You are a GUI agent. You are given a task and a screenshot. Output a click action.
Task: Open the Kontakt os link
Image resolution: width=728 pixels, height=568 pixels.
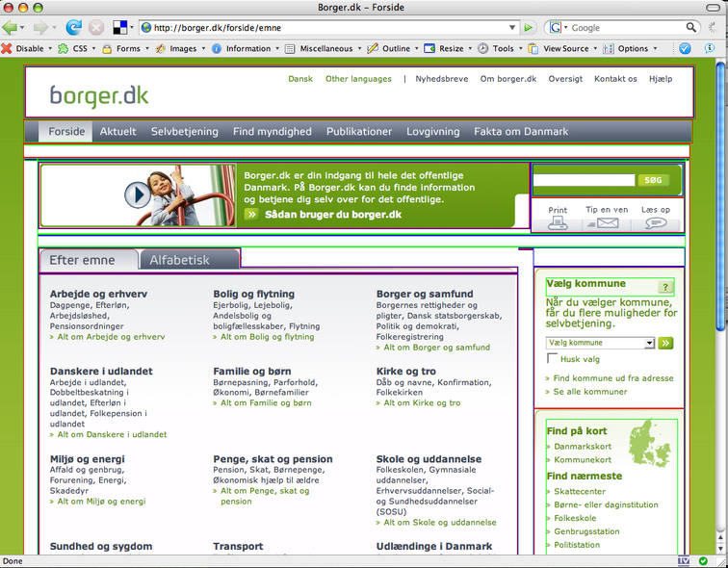click(x=615, y=79)
